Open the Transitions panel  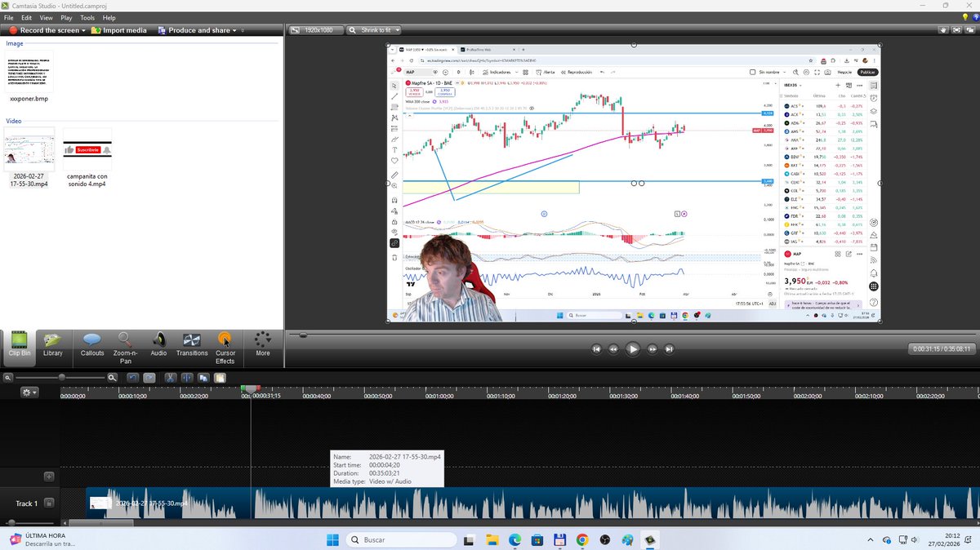(192, 347)
